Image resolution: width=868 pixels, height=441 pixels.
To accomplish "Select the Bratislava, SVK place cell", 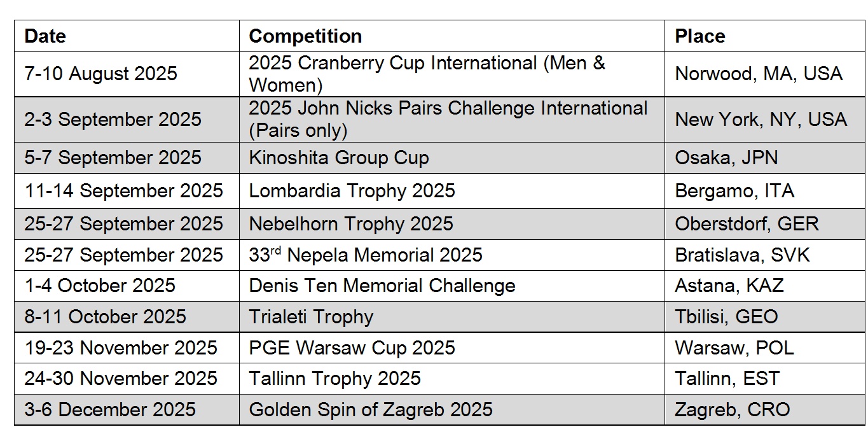I will (x=742, y=255).
